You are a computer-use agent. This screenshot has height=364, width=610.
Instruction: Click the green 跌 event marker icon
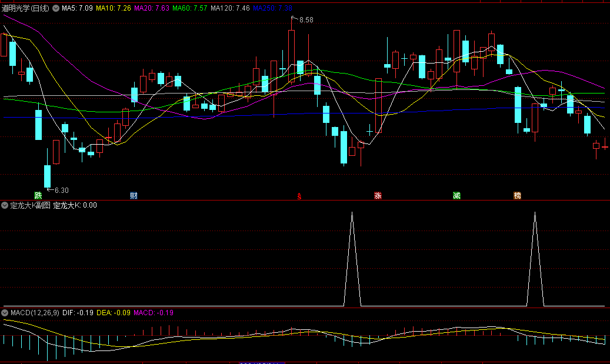(x=38, y=195)
